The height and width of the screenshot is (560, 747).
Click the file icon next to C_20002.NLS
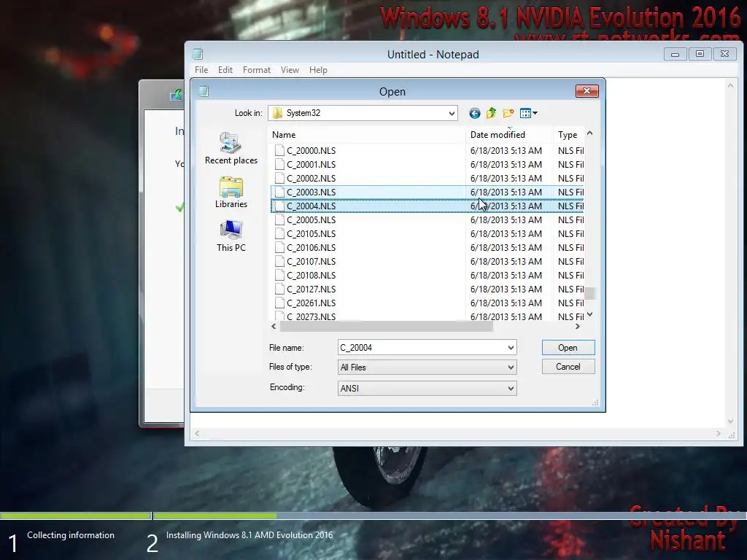tap(279, 178)
